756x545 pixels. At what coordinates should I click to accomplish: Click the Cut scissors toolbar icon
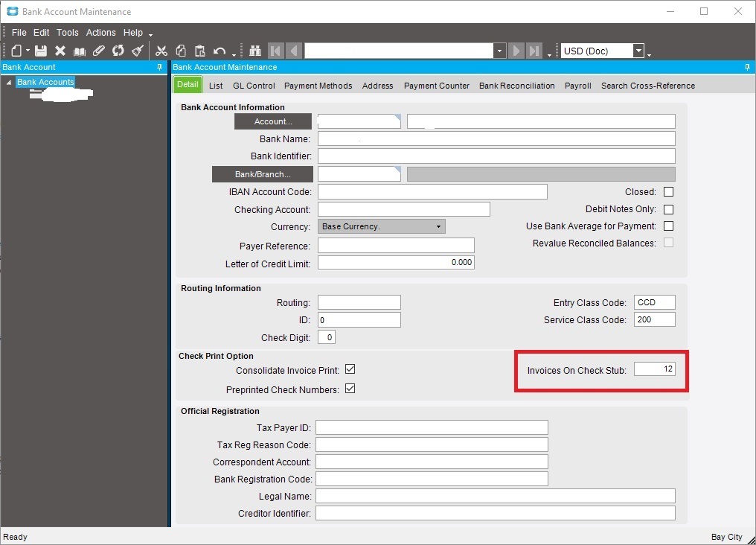point(161,51)
